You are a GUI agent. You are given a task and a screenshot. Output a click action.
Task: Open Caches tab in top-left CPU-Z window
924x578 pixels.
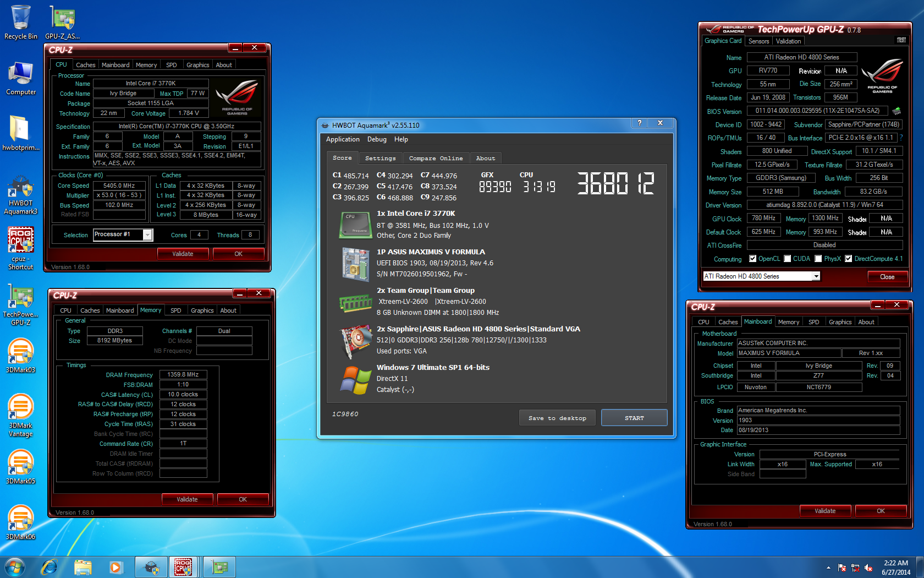[x=85, y=65]
